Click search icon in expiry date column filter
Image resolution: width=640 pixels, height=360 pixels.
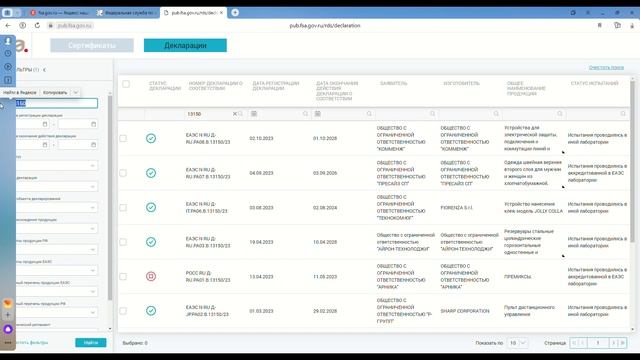[x=369, y=114]
